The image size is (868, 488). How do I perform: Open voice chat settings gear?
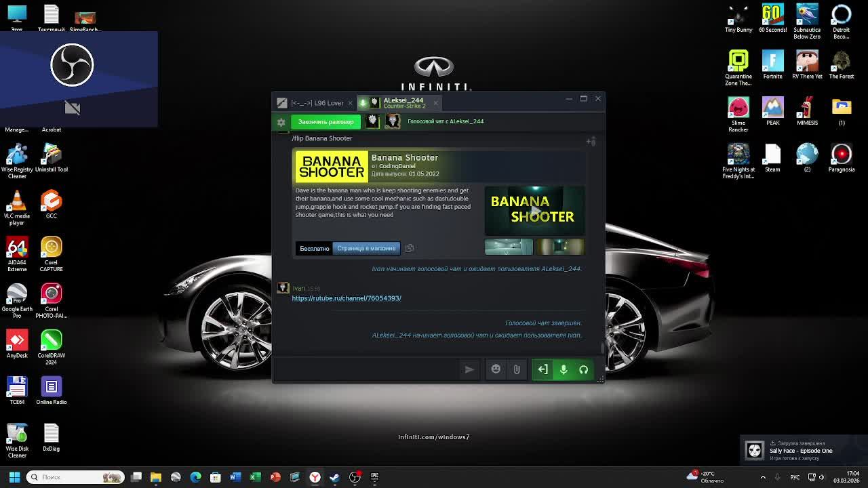pyautogui.click(x=281, y=122)
